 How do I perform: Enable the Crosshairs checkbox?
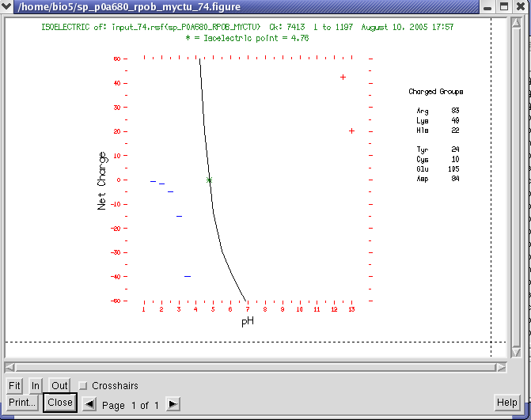(x=83, y=386)
